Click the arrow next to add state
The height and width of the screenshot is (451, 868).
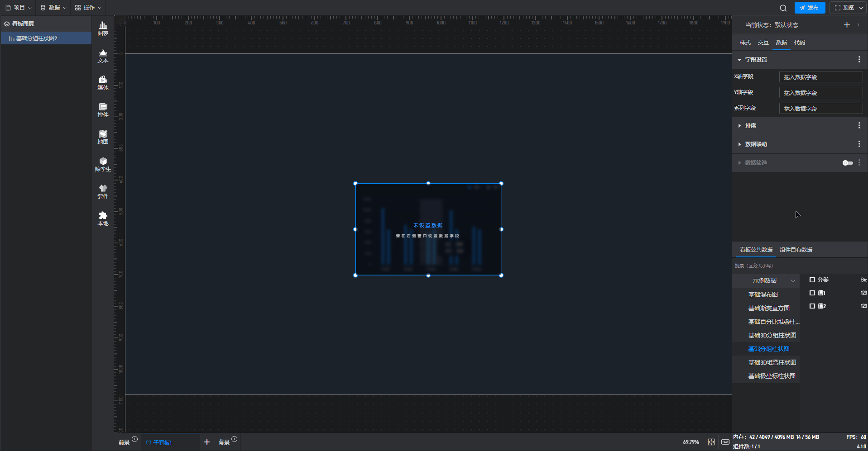(858, 25)
